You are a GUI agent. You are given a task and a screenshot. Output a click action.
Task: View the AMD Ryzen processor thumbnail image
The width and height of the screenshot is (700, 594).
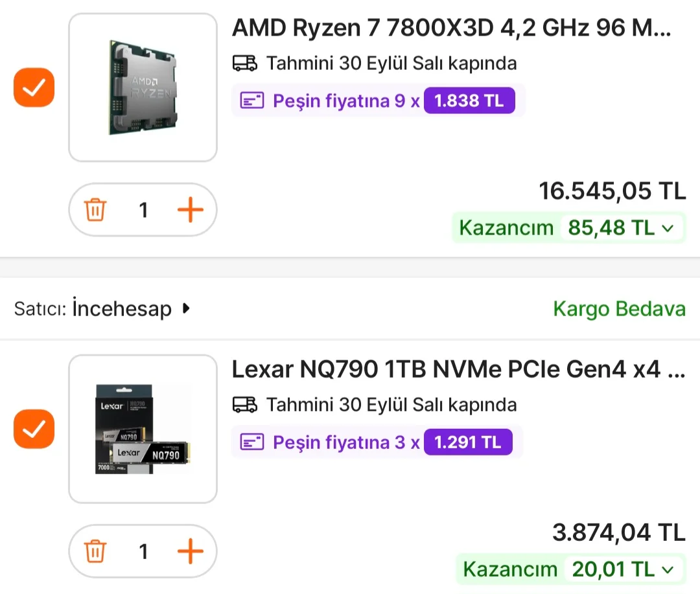143,87
